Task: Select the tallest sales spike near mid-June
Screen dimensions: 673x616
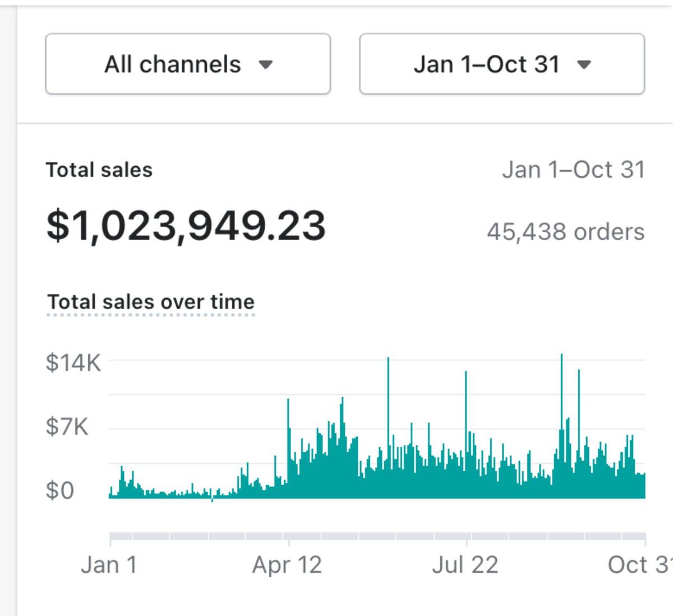Action: 388,393
